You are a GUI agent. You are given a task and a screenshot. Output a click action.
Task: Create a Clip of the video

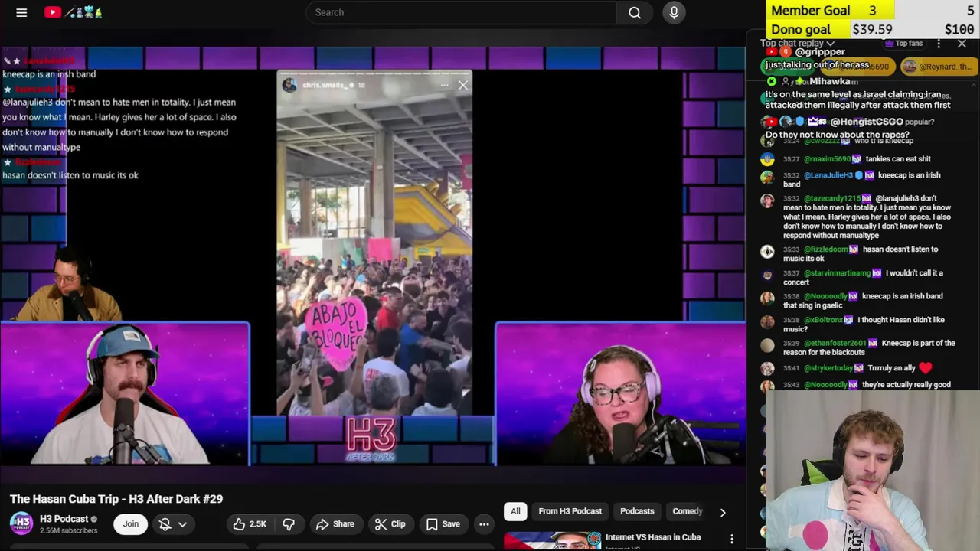[390, 524]
